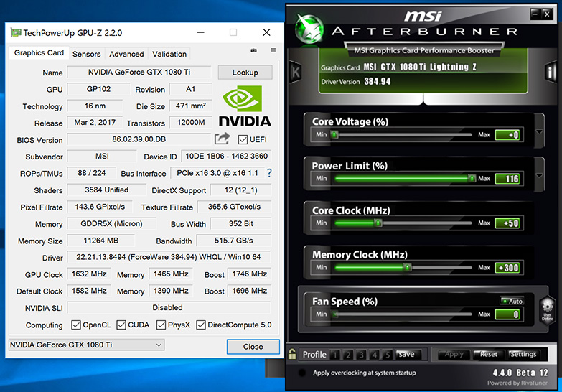The height and width of the screenshot is (392, 562).
Task: Toggle the fan speed Auto button
Action: point(512,302)
